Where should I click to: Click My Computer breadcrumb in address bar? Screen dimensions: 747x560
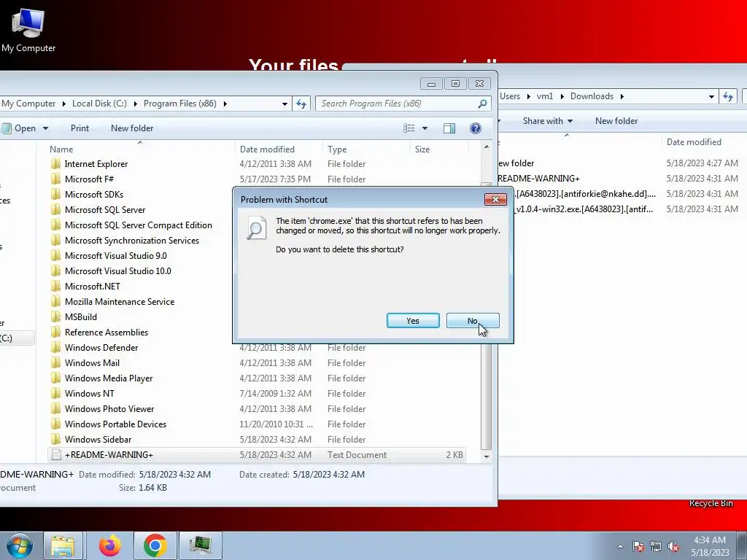point(28,104)
